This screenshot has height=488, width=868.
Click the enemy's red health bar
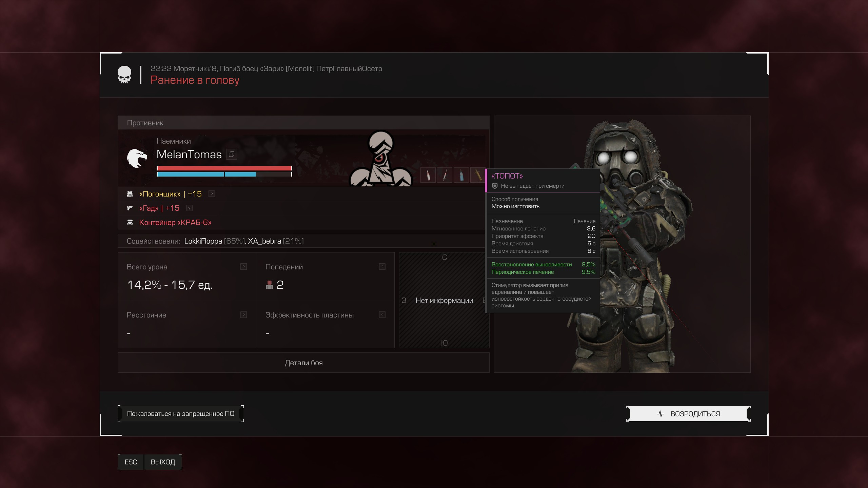tap(224, 168)
